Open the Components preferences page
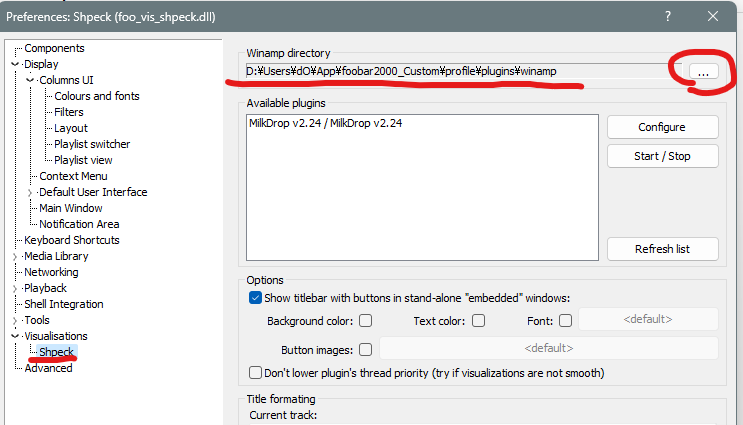743x425 pixels. 54,48
